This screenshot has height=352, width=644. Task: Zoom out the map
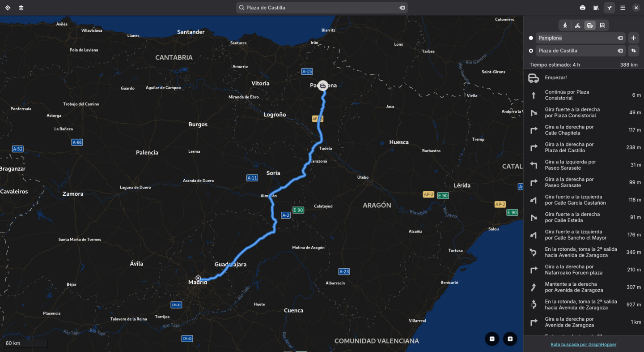coord(492,339)
